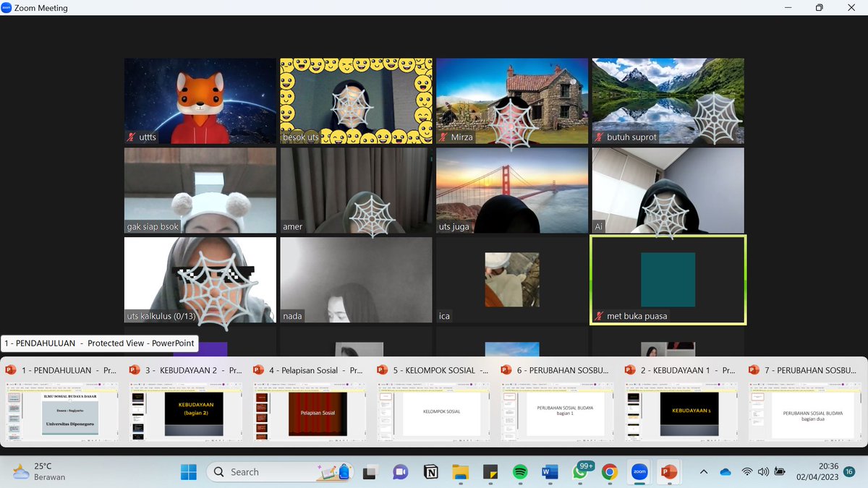Screen dimensions: 868x488
Task: Click the 'gak siap bsok' name label
Action: [153, 226]
